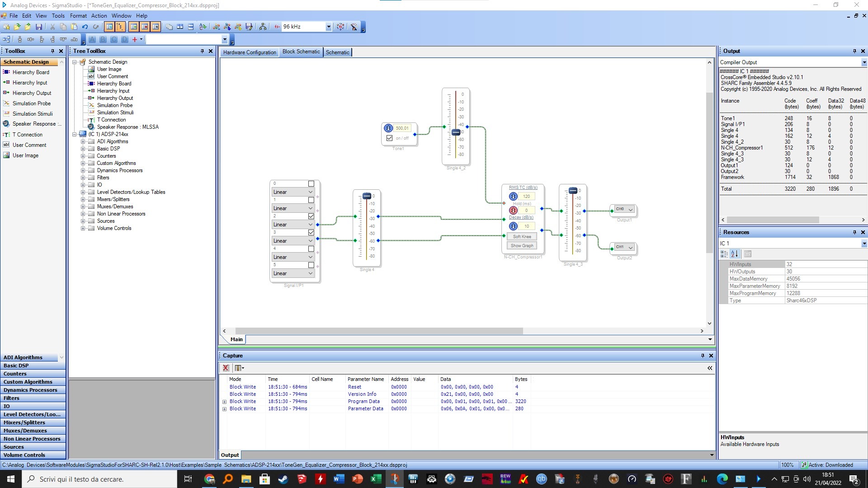Switch to Hardware Configuration tab

(x=250, y=52)
